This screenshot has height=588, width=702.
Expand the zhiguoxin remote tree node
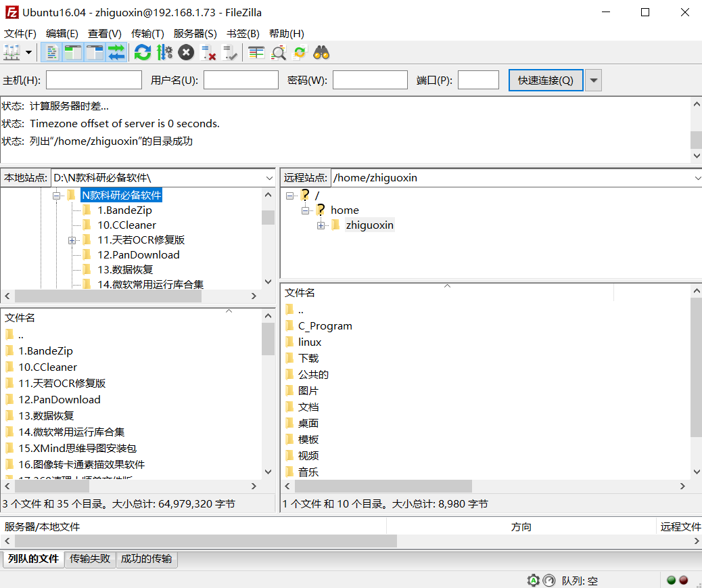321,225
